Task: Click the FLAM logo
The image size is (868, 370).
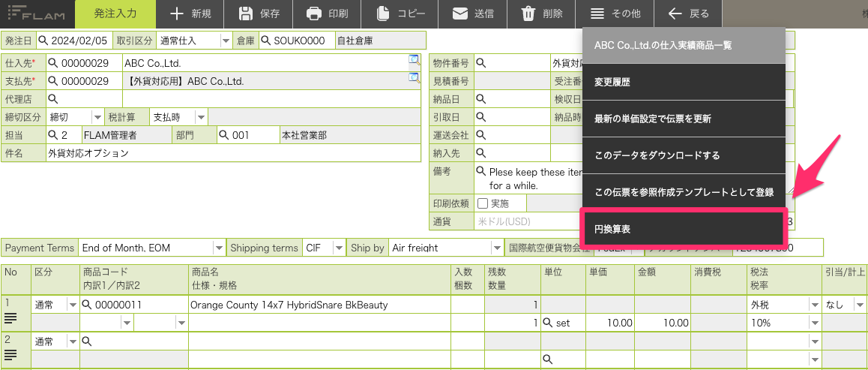Action: tap(37, 14)
